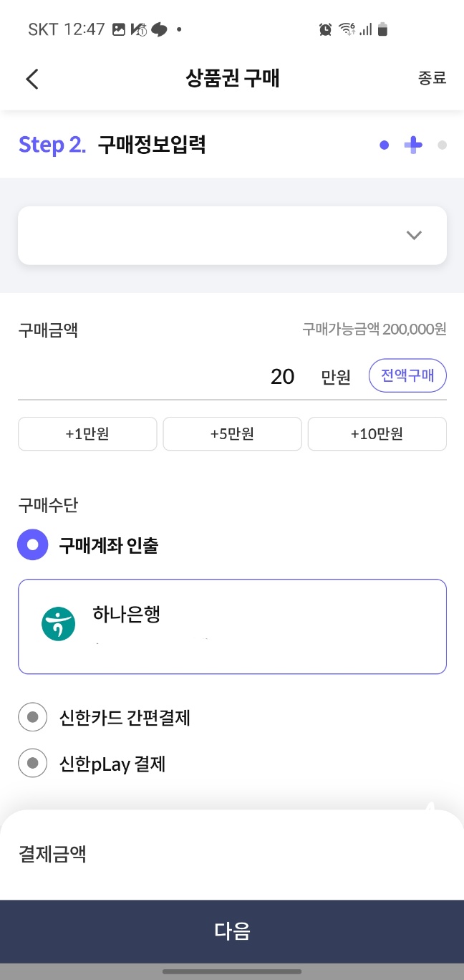Expand the dropdown chevron arrow
This screenshot has width=464, height=980.
(414, 236)
